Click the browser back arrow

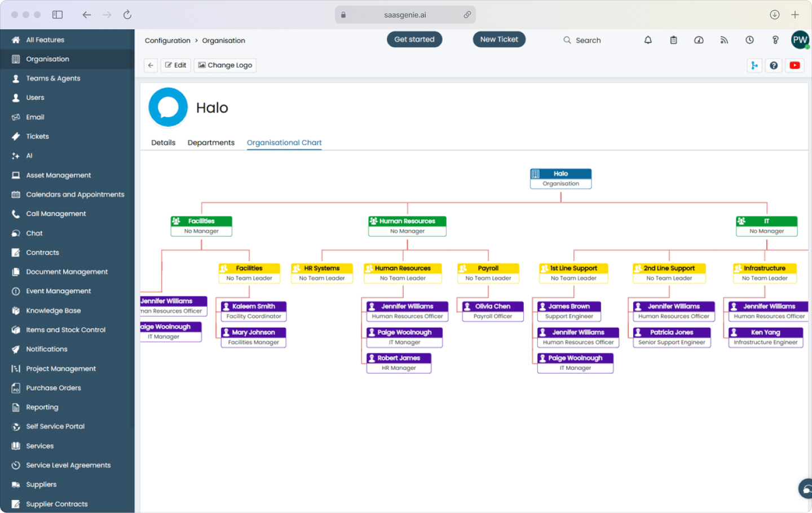(x=86, y=15)
